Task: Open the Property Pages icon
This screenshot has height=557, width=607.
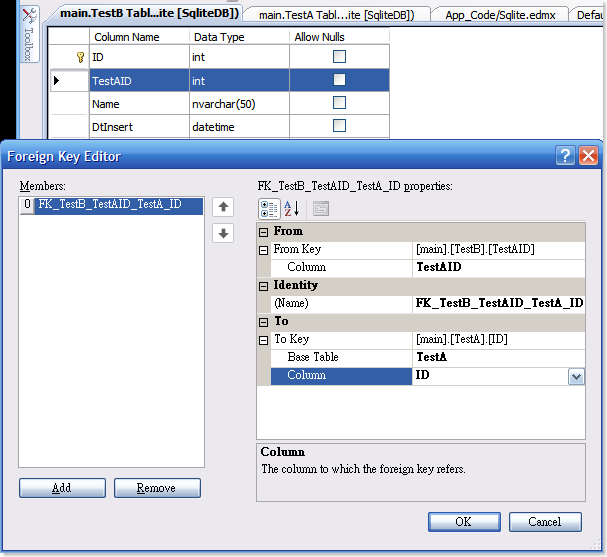Action: pos(321,209)
